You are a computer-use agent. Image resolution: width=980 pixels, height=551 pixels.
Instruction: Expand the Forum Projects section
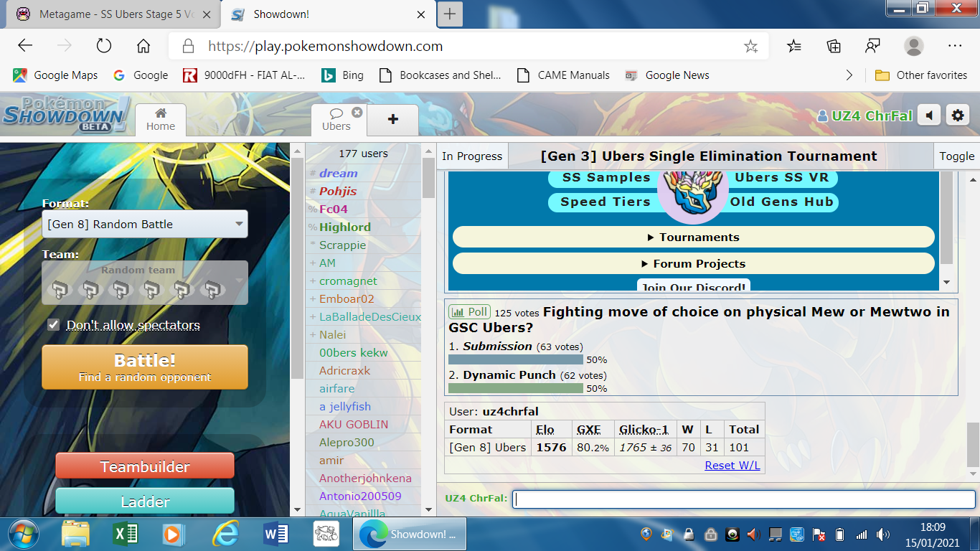693,263
